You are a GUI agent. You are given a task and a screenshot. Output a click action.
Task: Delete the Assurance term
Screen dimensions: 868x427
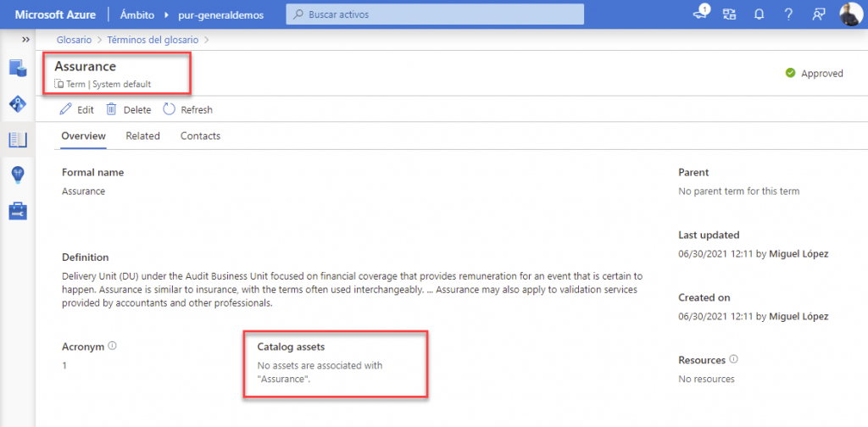[128, 109]
